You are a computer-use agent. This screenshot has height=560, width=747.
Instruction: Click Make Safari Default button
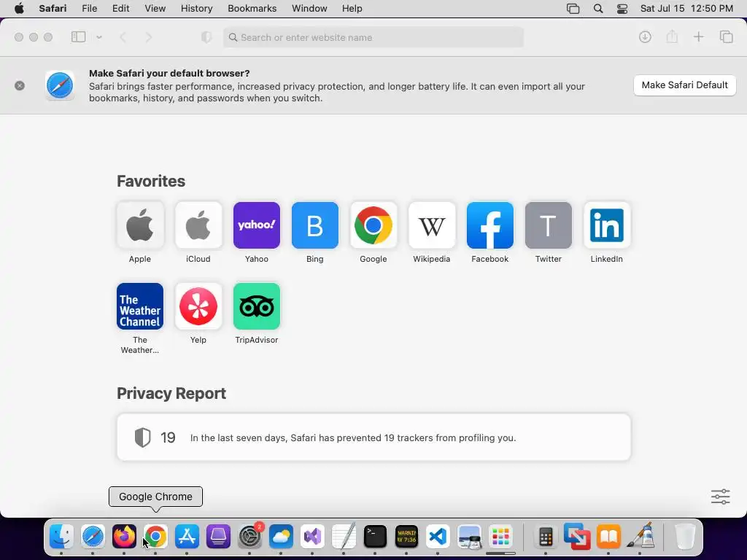click(684, 85)
